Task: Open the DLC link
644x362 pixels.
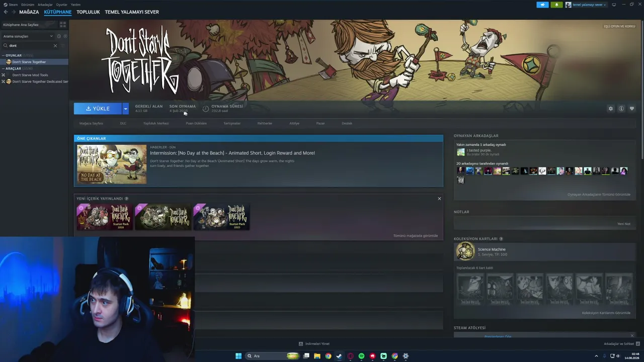Action: tap(123, 123)
